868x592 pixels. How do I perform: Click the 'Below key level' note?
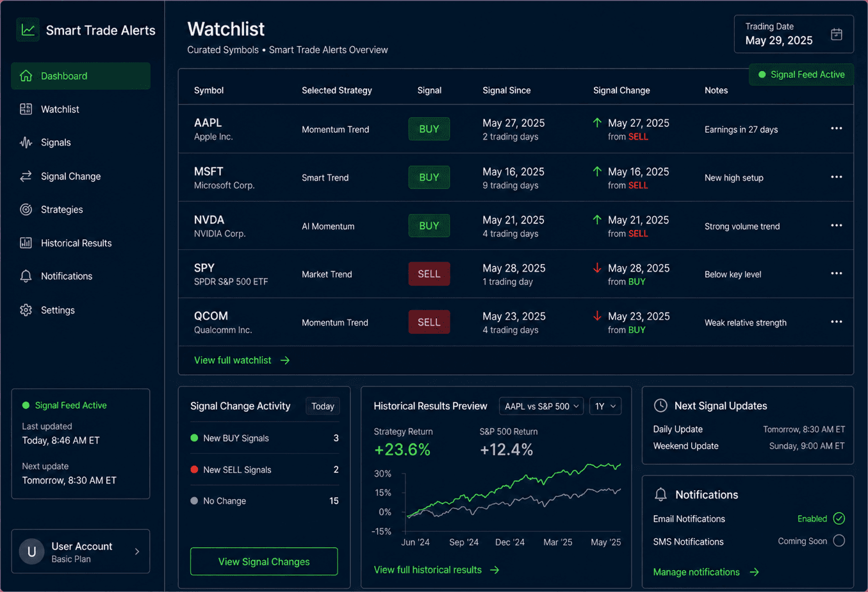[733, 274]
